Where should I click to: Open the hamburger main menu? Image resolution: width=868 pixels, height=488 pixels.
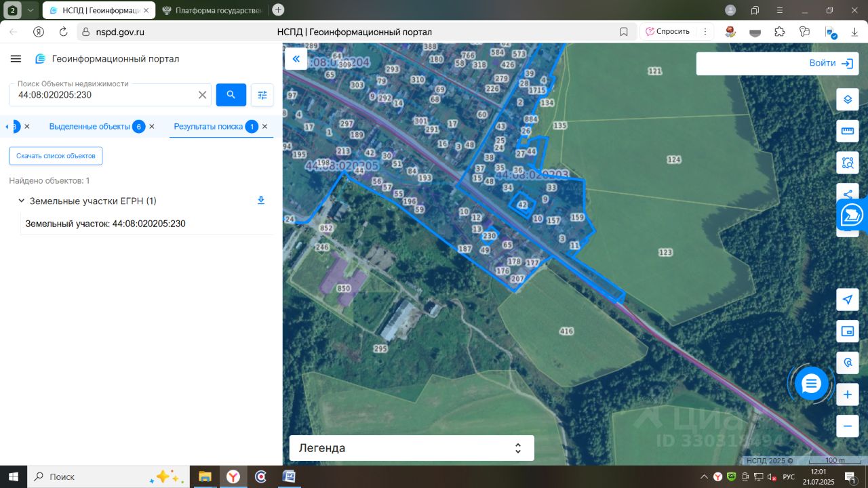click(16, 59)
